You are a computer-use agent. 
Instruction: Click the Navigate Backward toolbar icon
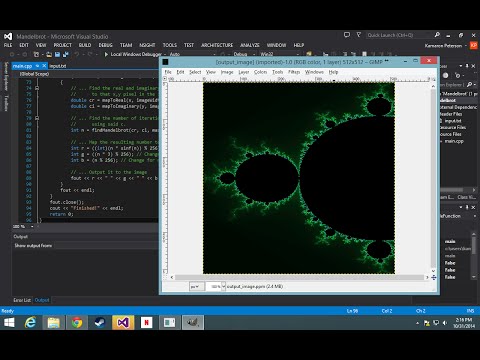click(x=12, y=54)
